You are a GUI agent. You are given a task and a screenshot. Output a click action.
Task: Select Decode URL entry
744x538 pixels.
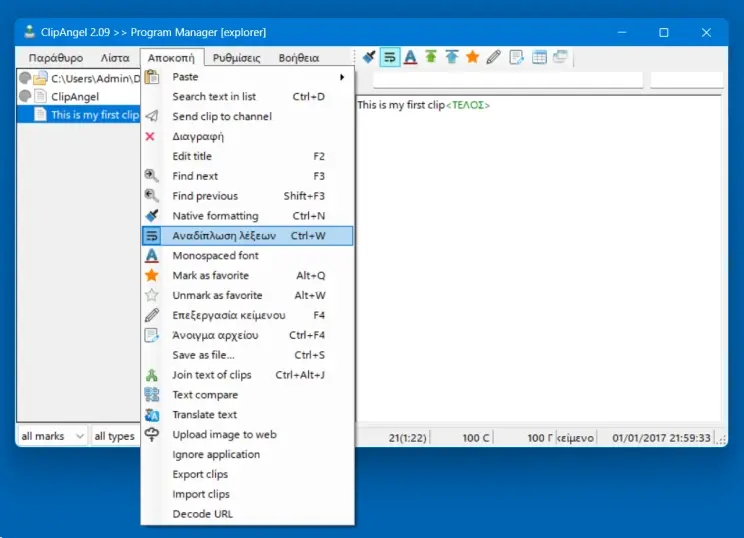pos(248,514)
